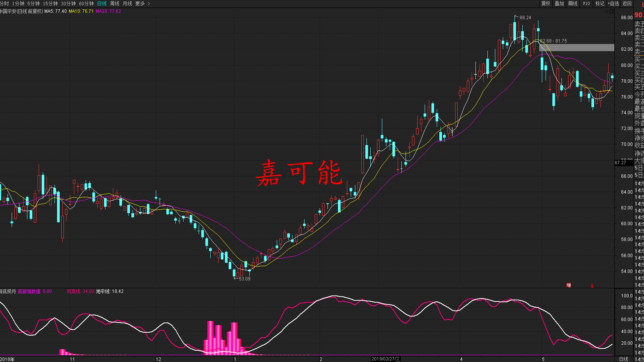Viewport: 644px width, 362px height.
Task: Switch to 月线 monthly chart
Action: click(x=127, y=3)
